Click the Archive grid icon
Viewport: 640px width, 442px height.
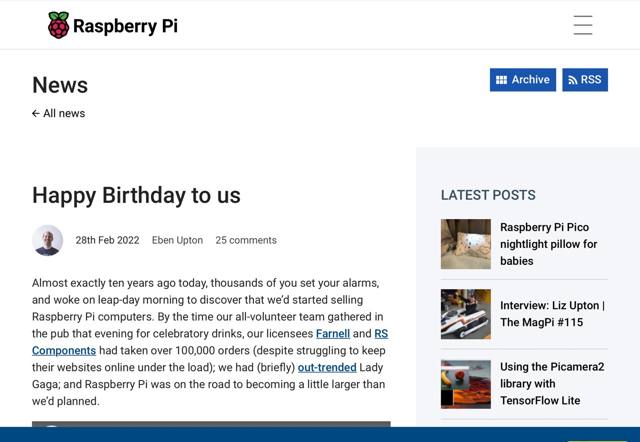(x=502, y=80)
